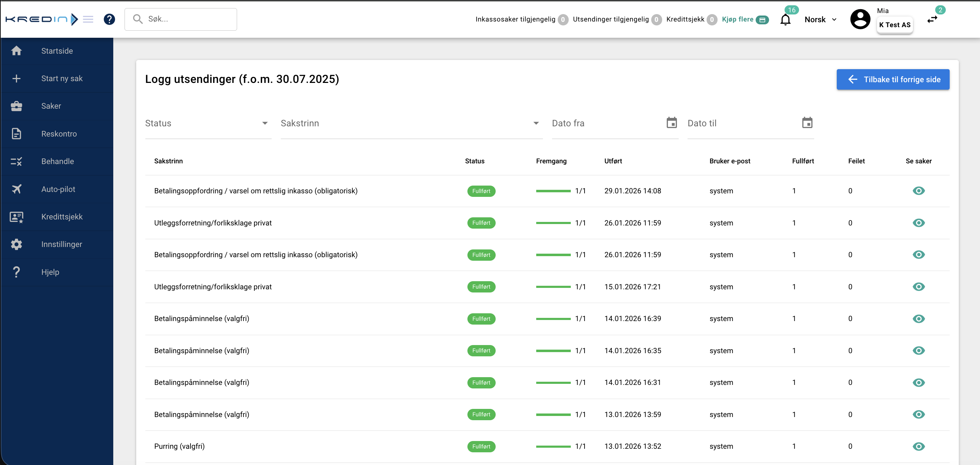The width and height of the screenshot is (980, 465).
Task: View cases for Purring (valgfri) row
Action: 918,446
